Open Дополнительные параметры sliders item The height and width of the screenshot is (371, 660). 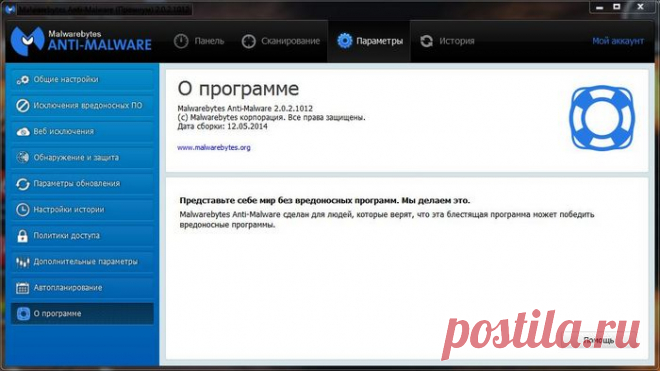click(x=82, y=262)
